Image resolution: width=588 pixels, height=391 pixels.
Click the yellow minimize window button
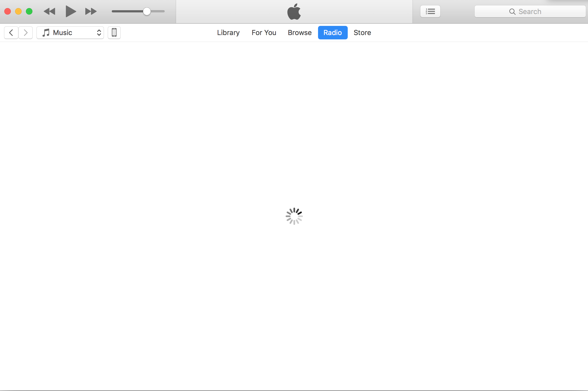pos(18,11)
